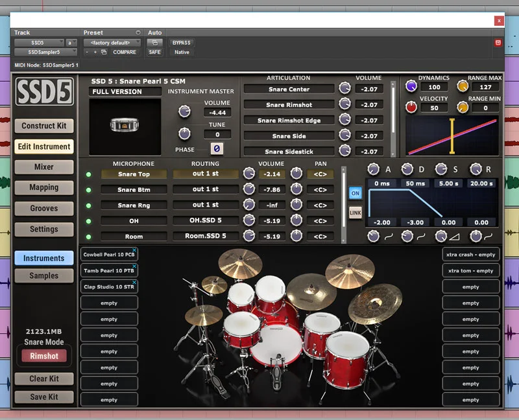Open the Snare Top routing selector
Viewport: 519px width, 420px height.
(x=206, y=174)
